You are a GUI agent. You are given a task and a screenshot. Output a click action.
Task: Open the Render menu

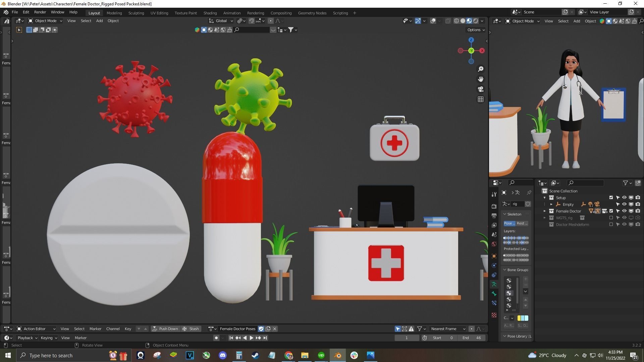point(40,12)
